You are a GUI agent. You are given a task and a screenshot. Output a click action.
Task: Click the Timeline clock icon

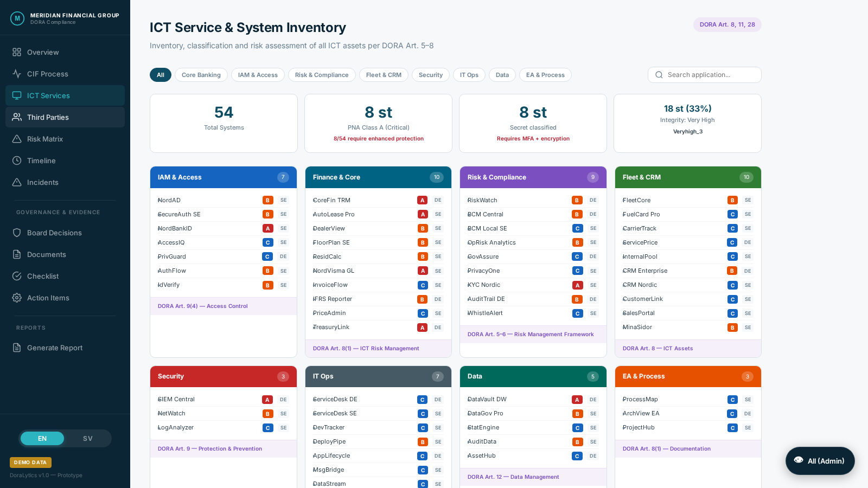click(17, 160)
